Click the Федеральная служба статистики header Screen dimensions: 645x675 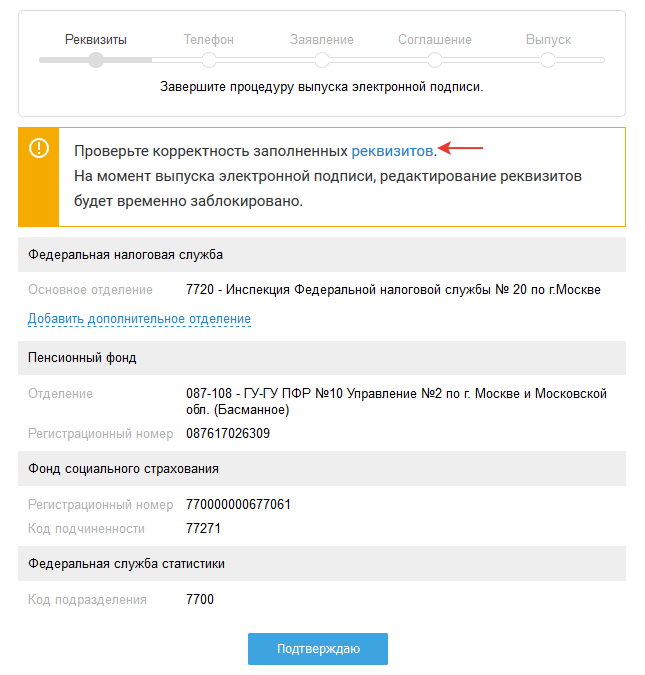coord(127,563)
